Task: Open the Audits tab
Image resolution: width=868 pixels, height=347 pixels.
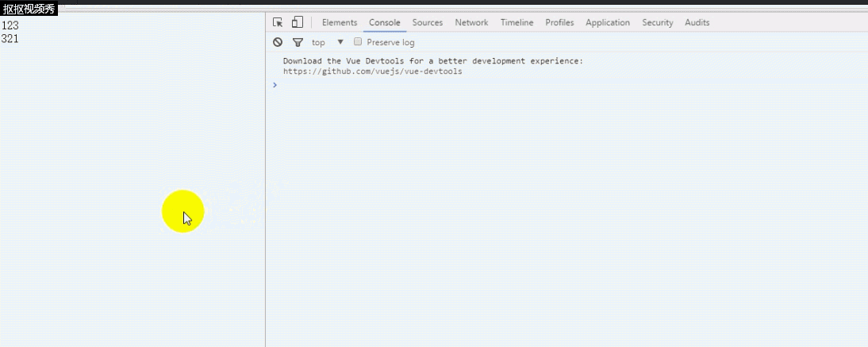Action: point(697,23)
